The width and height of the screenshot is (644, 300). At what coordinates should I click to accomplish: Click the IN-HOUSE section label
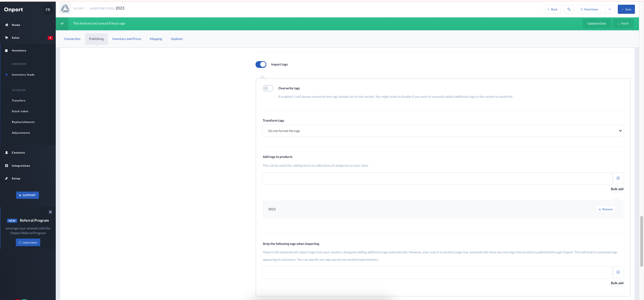(19, 90)
